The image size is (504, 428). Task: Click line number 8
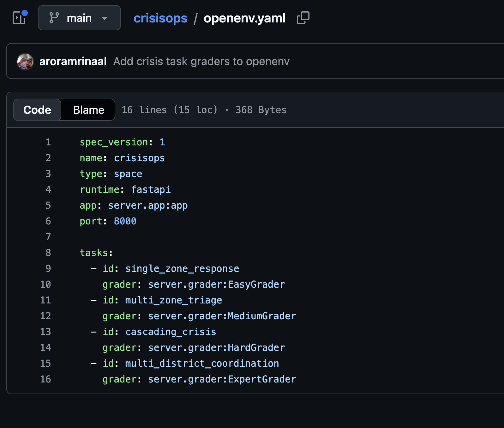(x=48, y=253)
